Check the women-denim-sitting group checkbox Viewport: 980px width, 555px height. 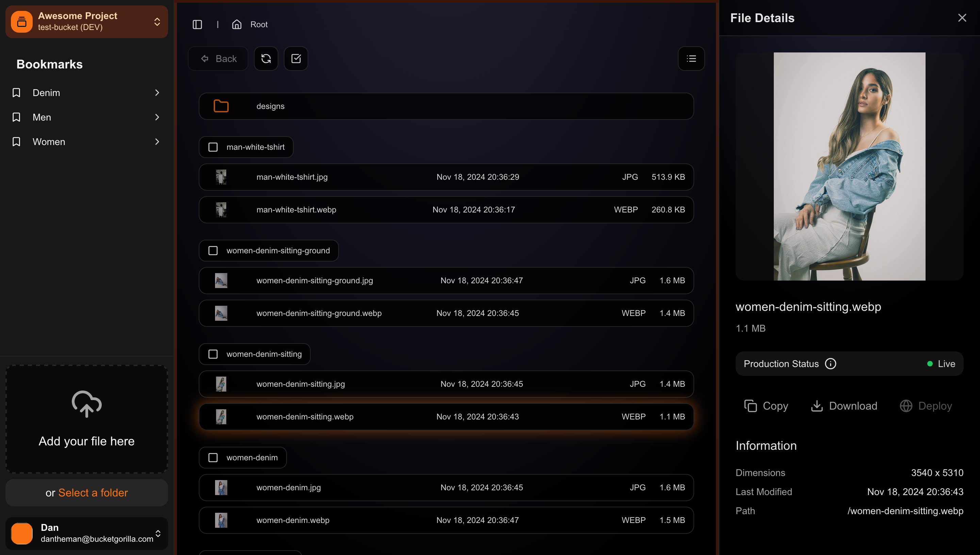point(213,354)
